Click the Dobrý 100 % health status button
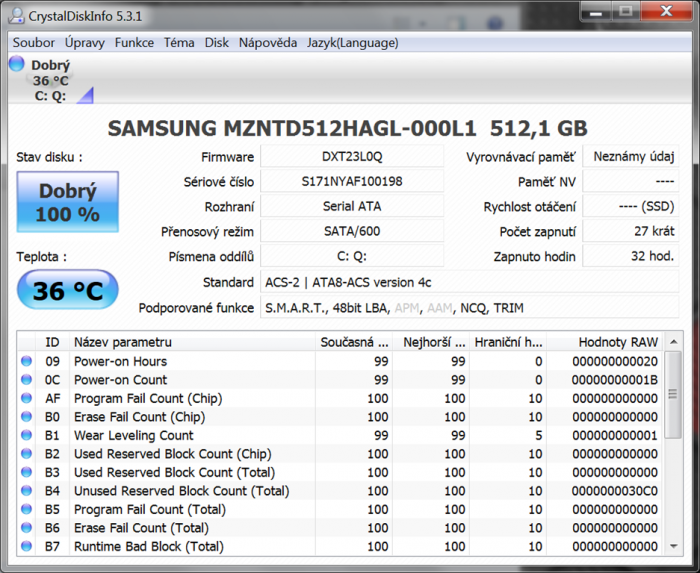This screenshot has height=573, width=700. click(x=67, y=203)
